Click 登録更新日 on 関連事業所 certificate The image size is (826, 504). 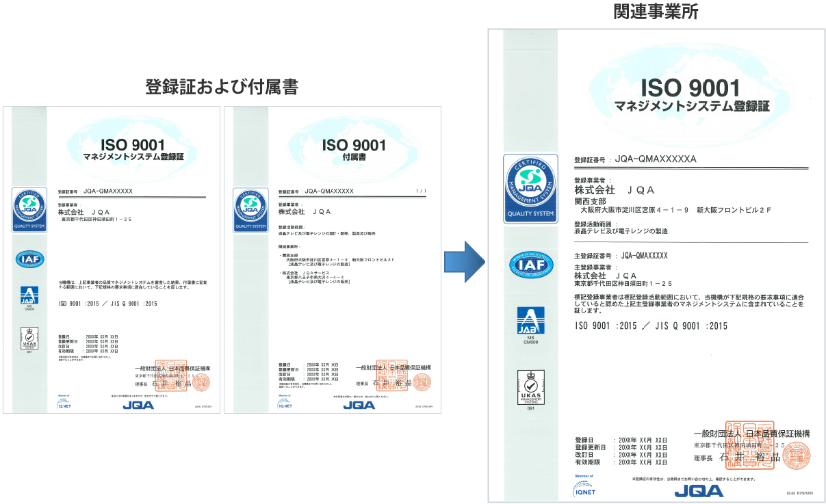(x=591, y=447)
